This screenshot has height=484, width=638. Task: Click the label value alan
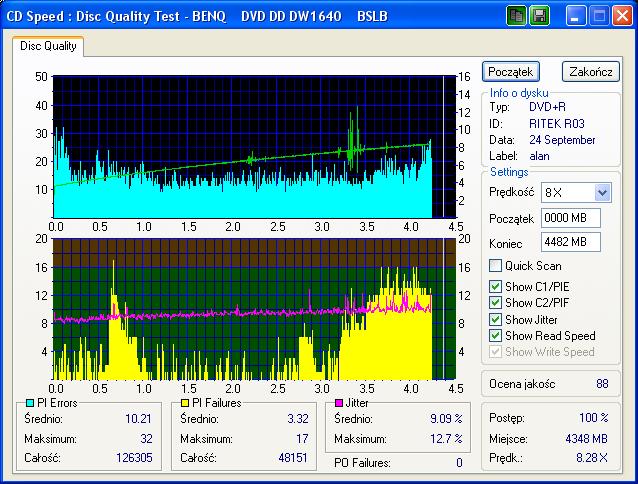[x=540, y=156]
